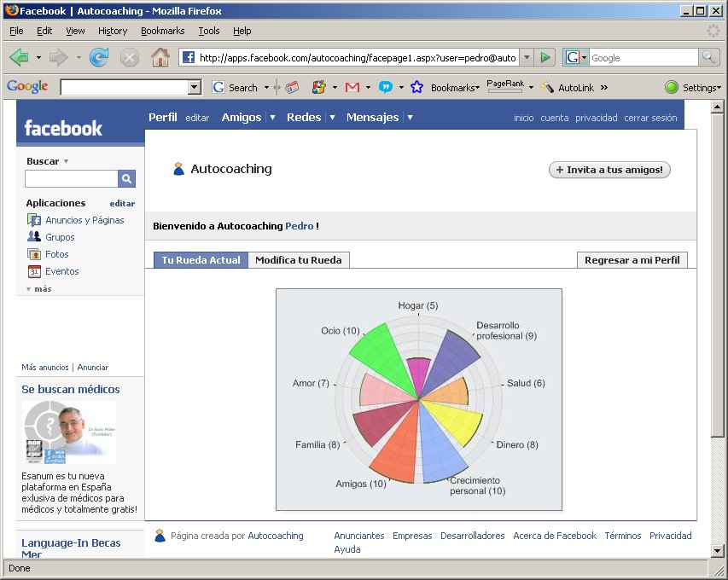Click the Se buscan médicos ad title
The height and width of the screenshot is (580, 728).
pos(71,389)
